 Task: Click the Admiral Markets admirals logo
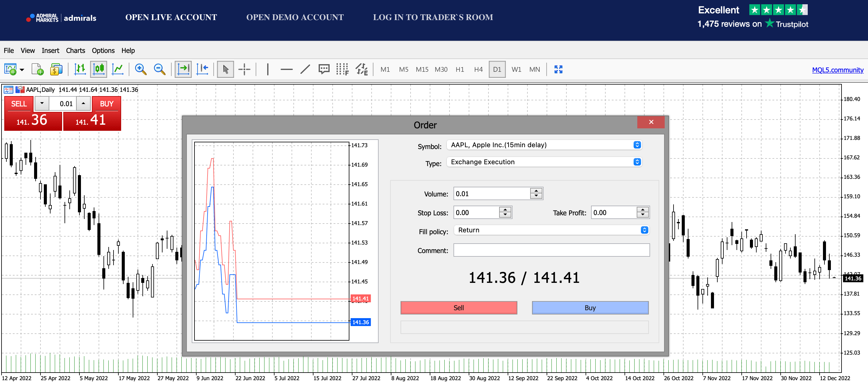pyautogui.click(x=61, y=18)
